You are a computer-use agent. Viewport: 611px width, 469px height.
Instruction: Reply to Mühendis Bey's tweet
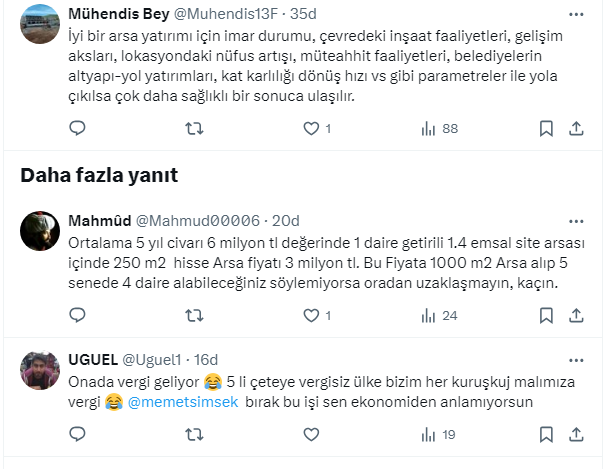pos(77,129)
